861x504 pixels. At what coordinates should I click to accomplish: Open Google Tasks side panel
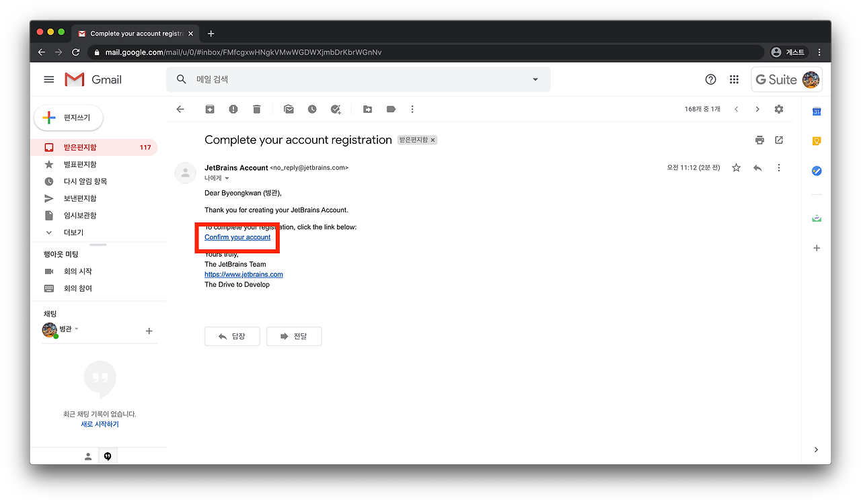817,171
